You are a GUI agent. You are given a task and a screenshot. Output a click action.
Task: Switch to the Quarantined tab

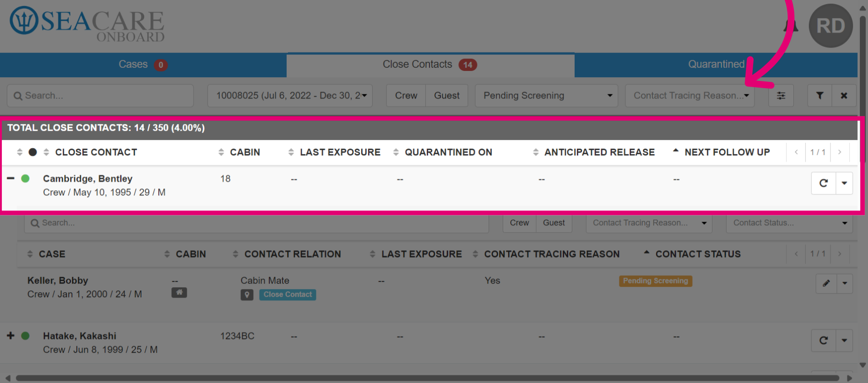pos(716,65)
